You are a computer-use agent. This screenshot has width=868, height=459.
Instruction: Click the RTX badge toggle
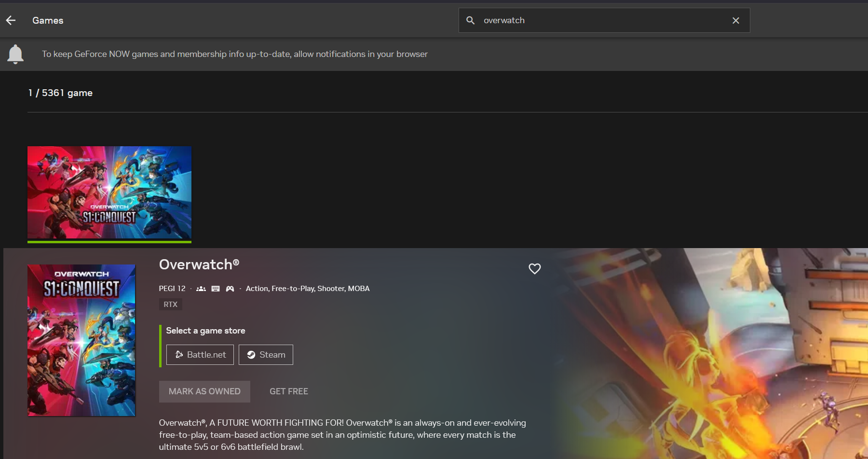click(171, 304)
